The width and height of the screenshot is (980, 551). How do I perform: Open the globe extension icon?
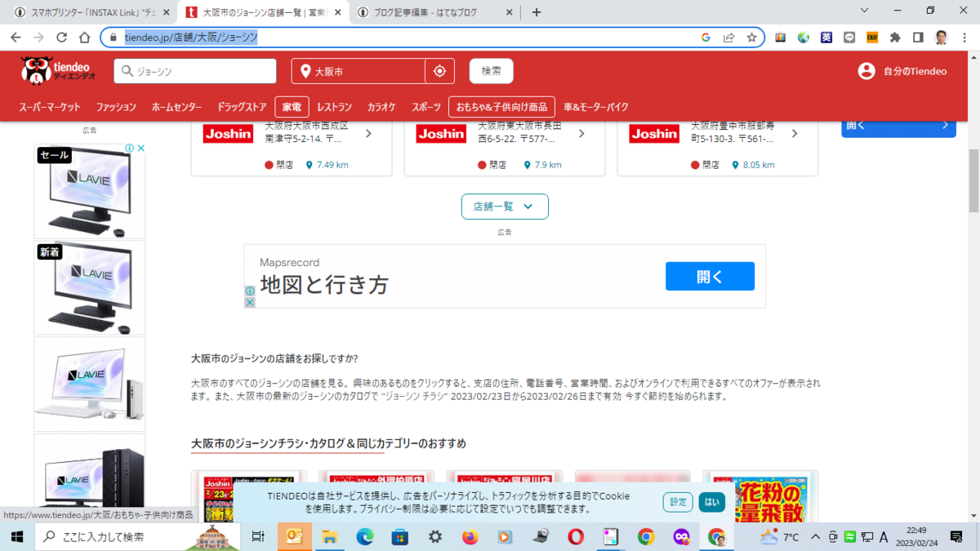(804, 38)
